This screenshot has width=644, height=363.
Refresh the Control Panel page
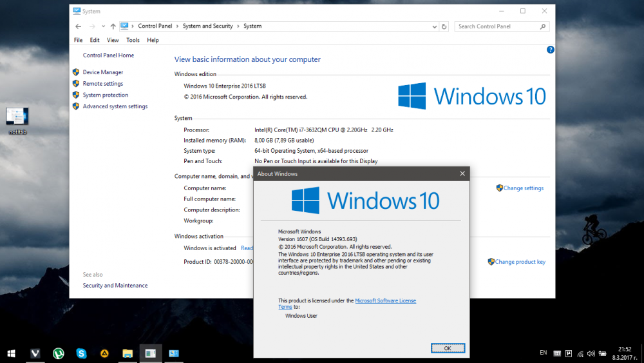click(444, 26)
